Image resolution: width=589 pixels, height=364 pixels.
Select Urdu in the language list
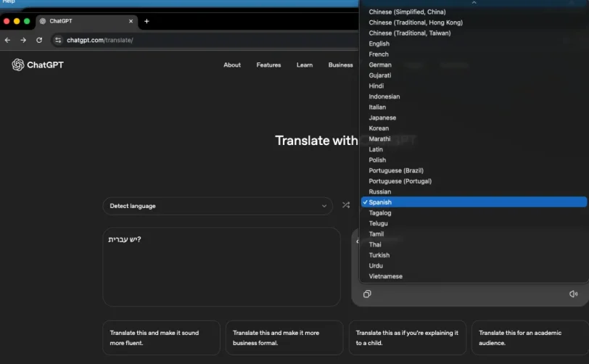474,265
